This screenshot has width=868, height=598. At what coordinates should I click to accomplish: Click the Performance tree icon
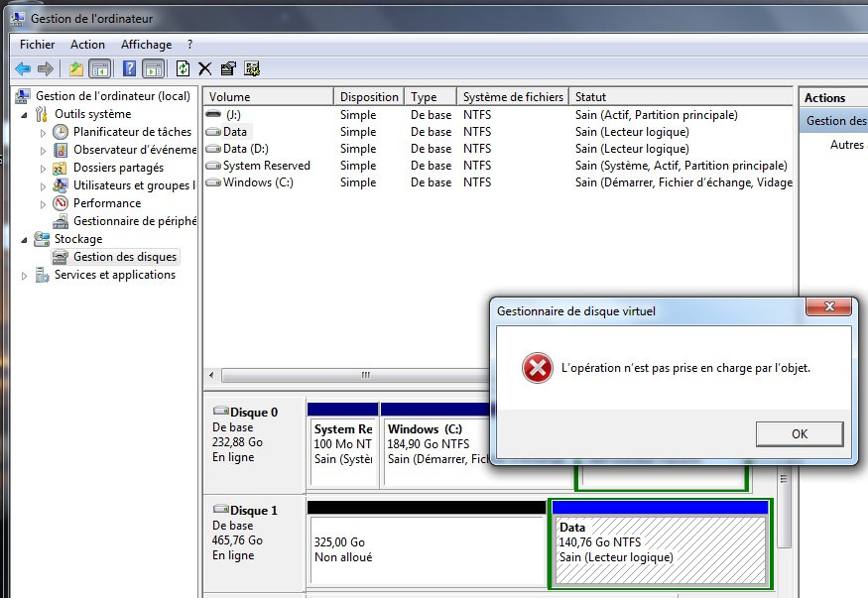pyautogui.click(x=61, y=203)
